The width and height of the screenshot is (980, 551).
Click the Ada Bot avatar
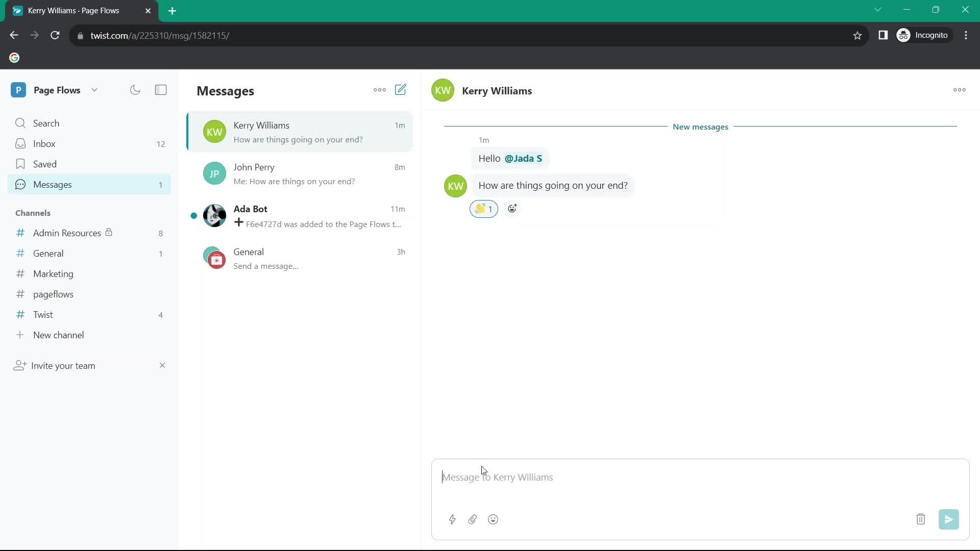(x=214, y=216)
